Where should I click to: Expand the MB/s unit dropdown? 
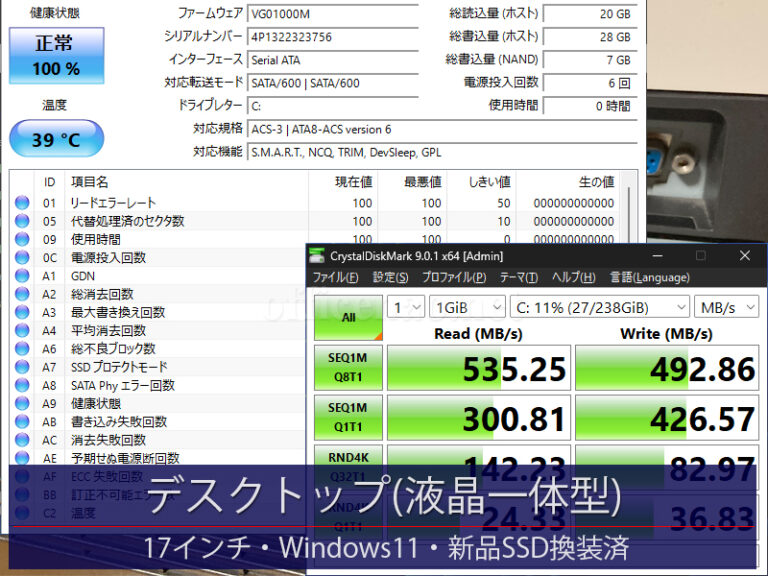tap(727, 307)
